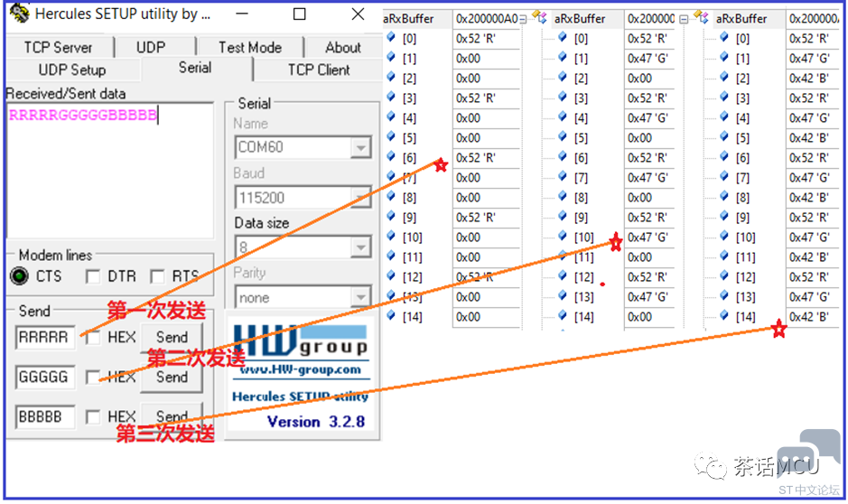Select element [9] icon in middle aRxBuffer
Screen dimensions: 848x504
[x=563, y=216]
